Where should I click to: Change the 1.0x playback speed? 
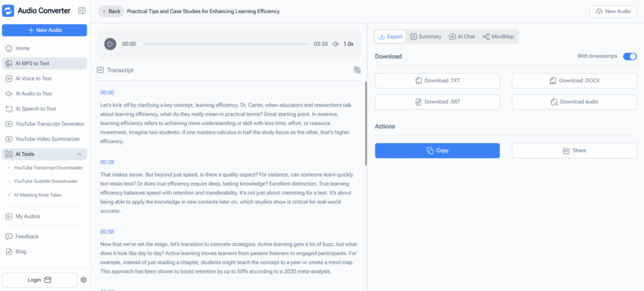[348, 44]
